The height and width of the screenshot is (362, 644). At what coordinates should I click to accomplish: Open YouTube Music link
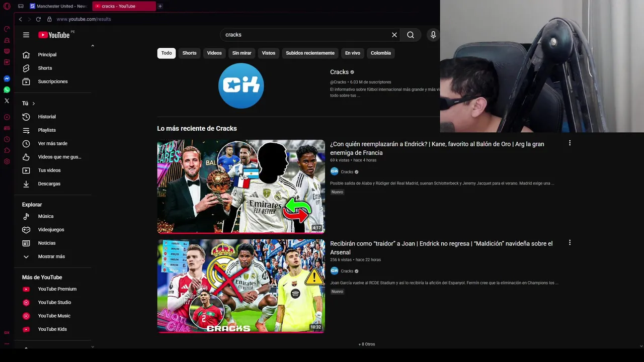53,316
